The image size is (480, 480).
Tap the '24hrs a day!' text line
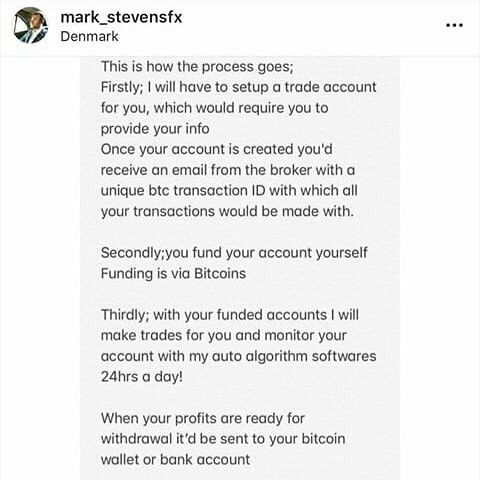coord(142,377)
